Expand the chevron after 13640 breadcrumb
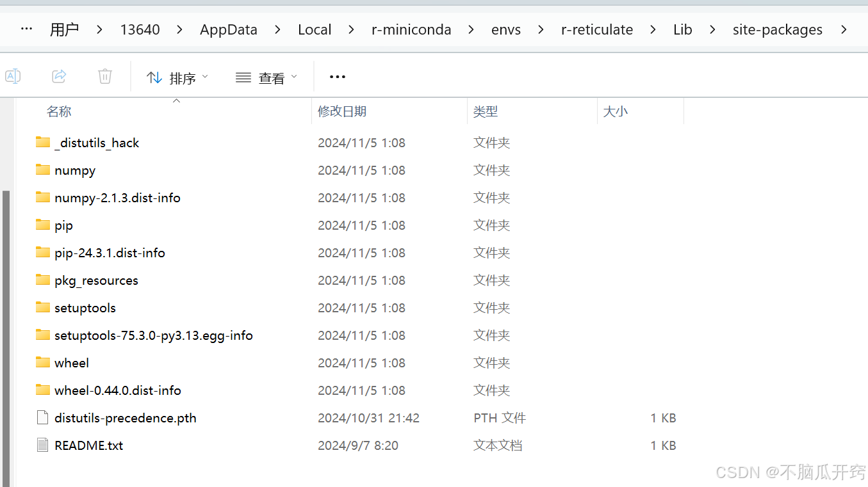This screenshot has height=487, width=868. click(x=179, y=29)
